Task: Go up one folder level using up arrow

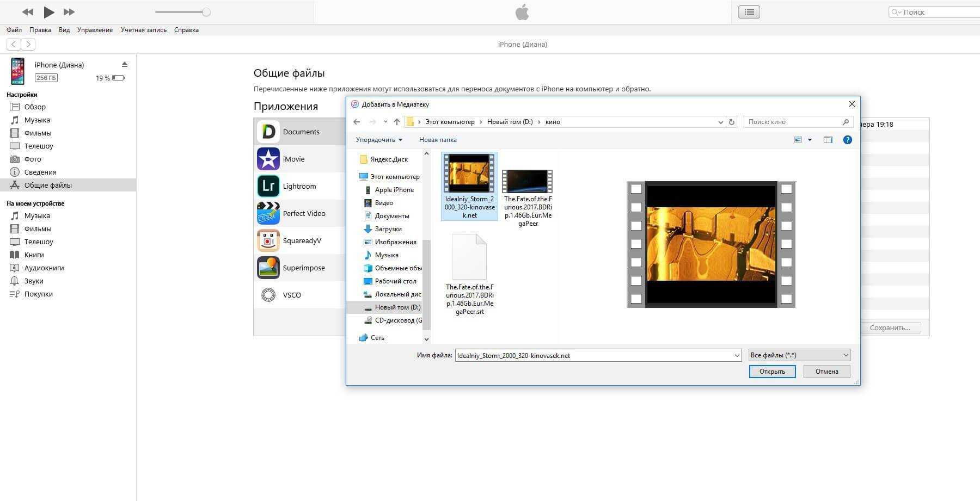Action: click(x=397, y=122)
